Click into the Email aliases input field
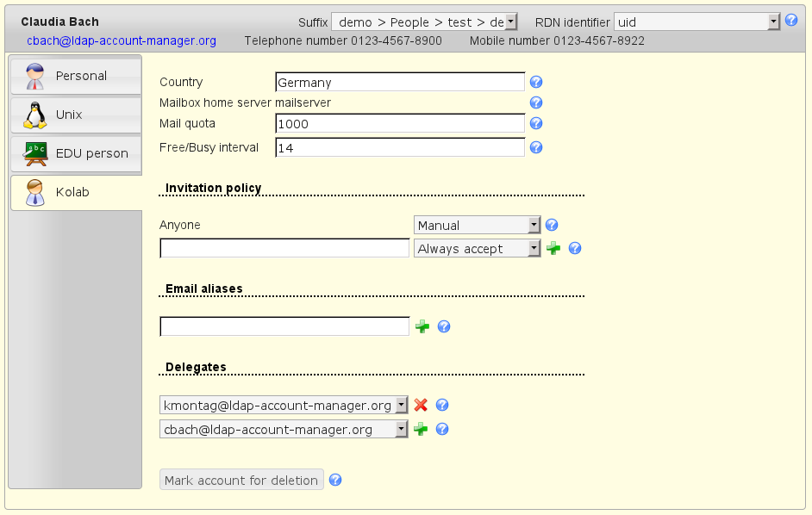Viewport: 812px width, 515px height. [284, 326]
